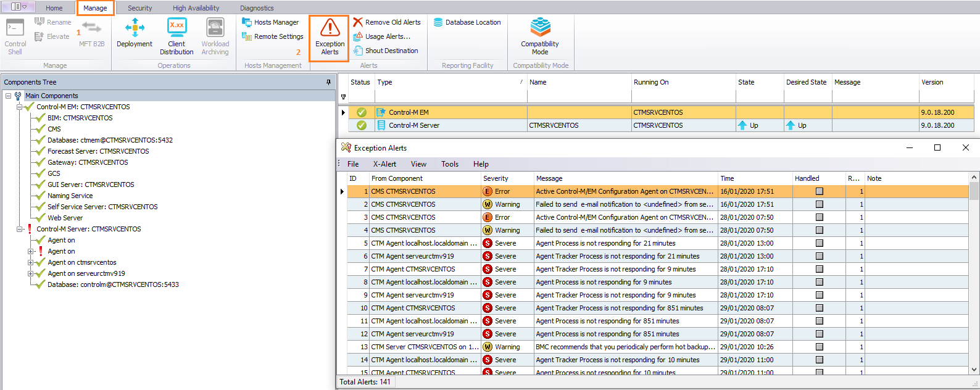Click the green status icon of Control-M Server row
980x390 pixels.
point(362,125)
